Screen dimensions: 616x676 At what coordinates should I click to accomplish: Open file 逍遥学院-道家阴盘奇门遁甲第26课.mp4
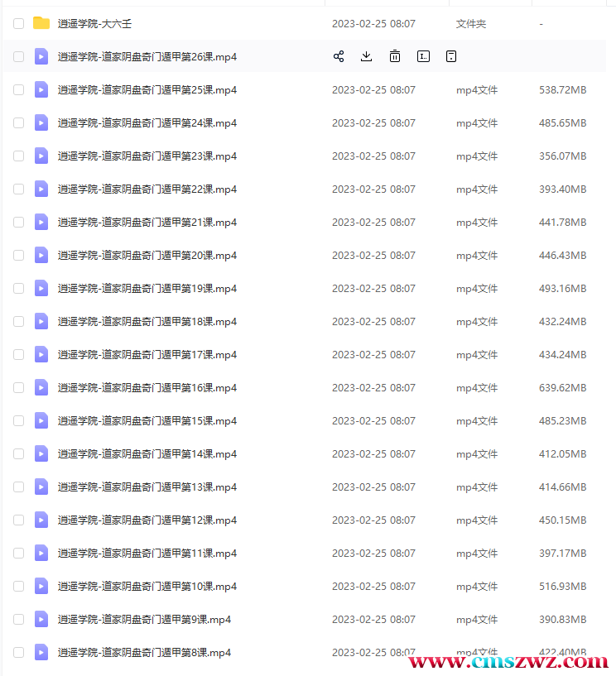coord(147,57)
